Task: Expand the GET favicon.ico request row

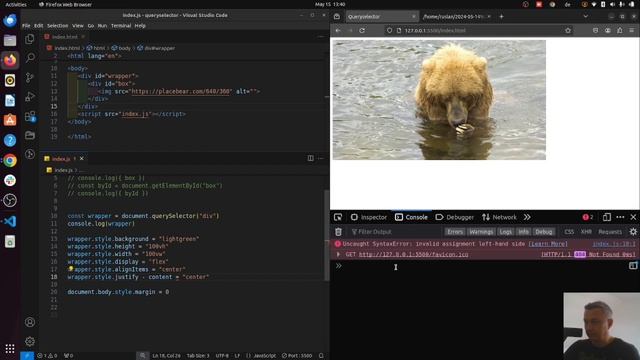Action: [338, 254]
